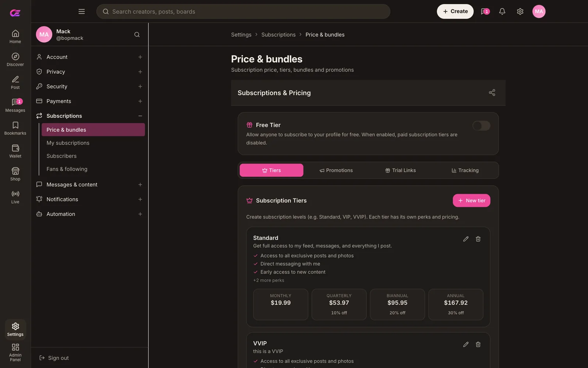Edit the VVIP tier with pencil icon
The width and height of the screenshot is (588, 368).
click(466, 344)
